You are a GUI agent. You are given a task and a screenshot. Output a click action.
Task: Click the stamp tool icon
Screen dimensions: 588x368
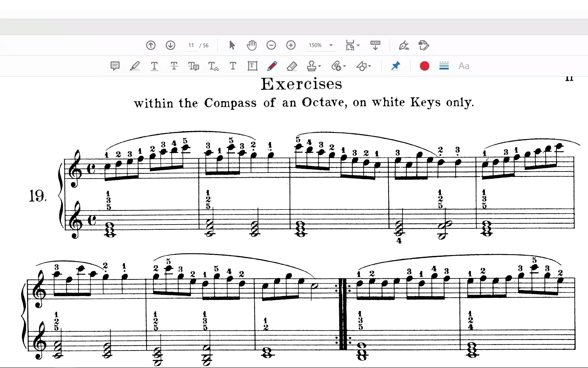coord(311,66)
